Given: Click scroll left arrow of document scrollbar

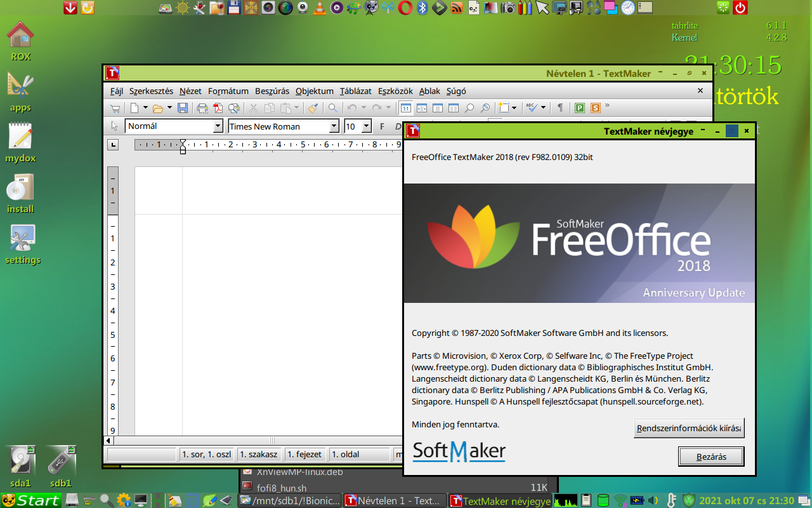Looking at the screenshot, I should 108,440.
